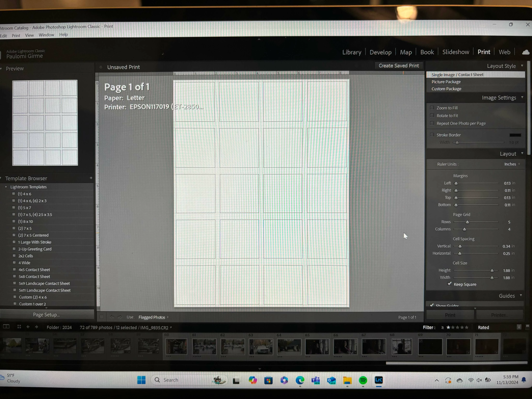Click the Rows page grid slider
The height and width of the screenshot is (399, 532).
[467, 222]
